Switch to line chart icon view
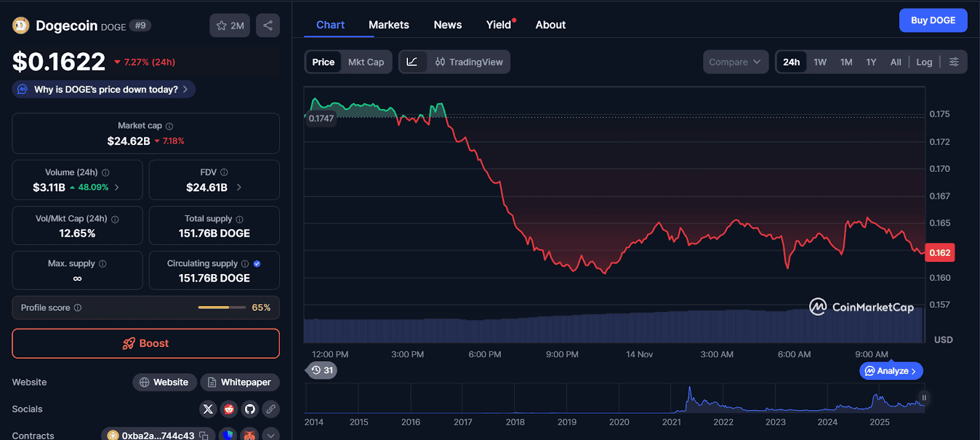980x440 pixels. [x=412, y=62]
